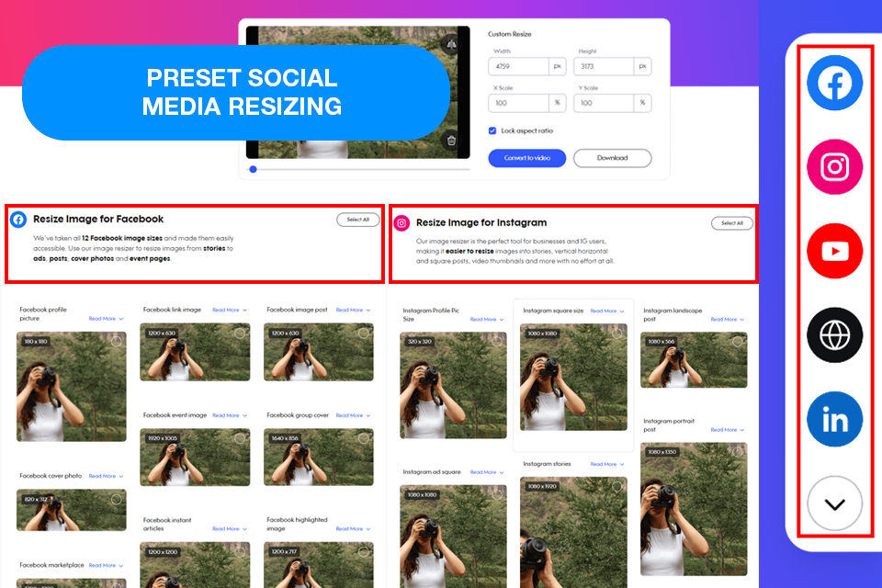Screen dimensions: 882x588
Task: Click Convert to video button
Action: [x=527, y=158]
